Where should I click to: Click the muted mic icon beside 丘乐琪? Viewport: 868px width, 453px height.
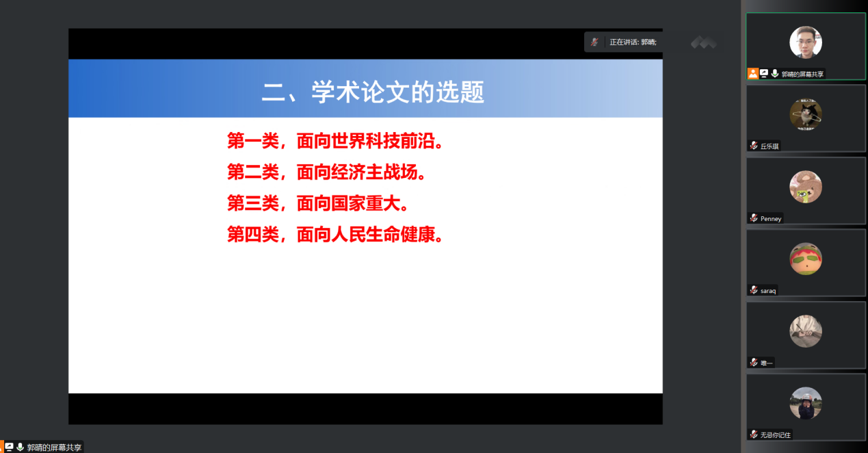[753, 146]
